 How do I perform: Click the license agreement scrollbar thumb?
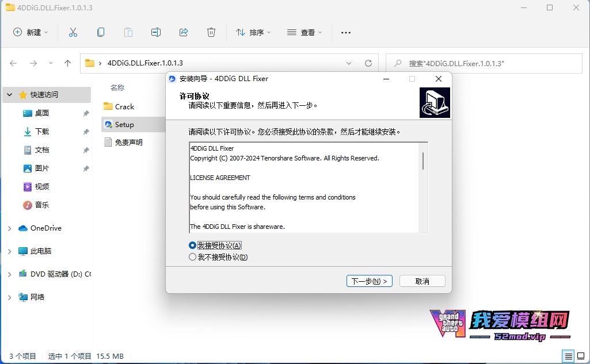pyautogui.click(x=423, y=161)
